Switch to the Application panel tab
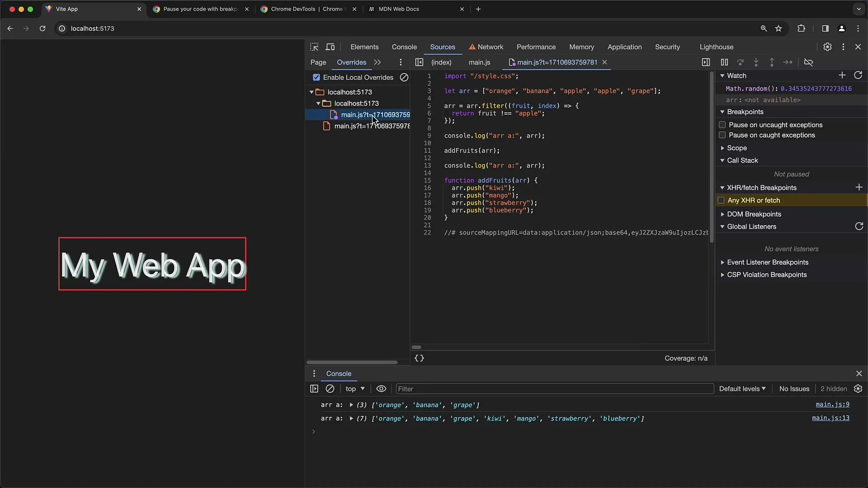The image size is (868, 488). pyautogui.click(x=624, y=47)
